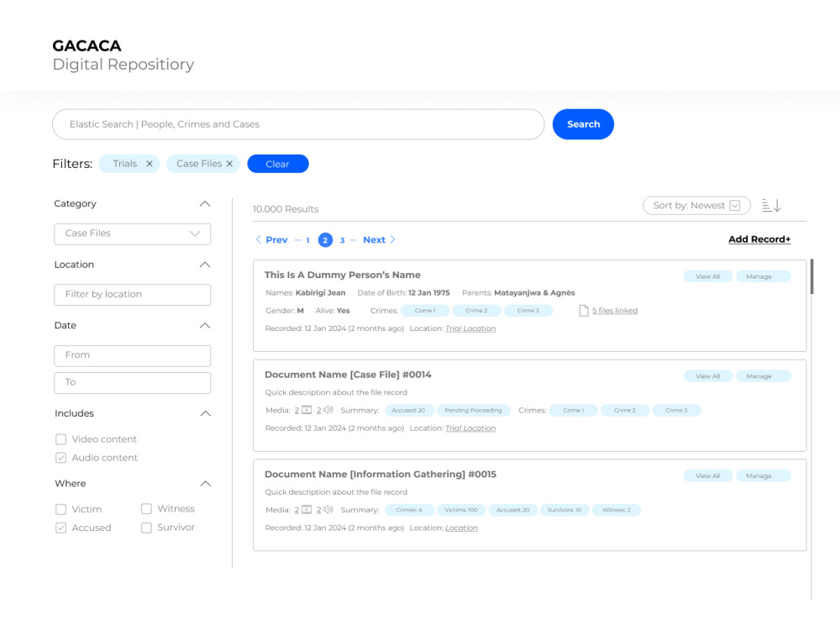The width and height of the screenshot is (840, 630).
Task: Open the 5 files linked link
Action: coord(615,311)
